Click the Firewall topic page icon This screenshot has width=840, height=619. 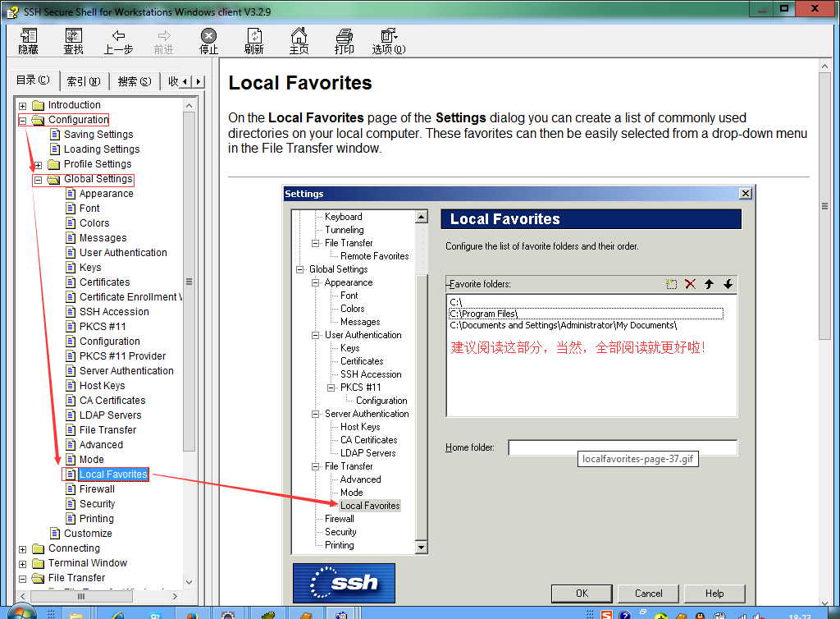coord(71,488)
